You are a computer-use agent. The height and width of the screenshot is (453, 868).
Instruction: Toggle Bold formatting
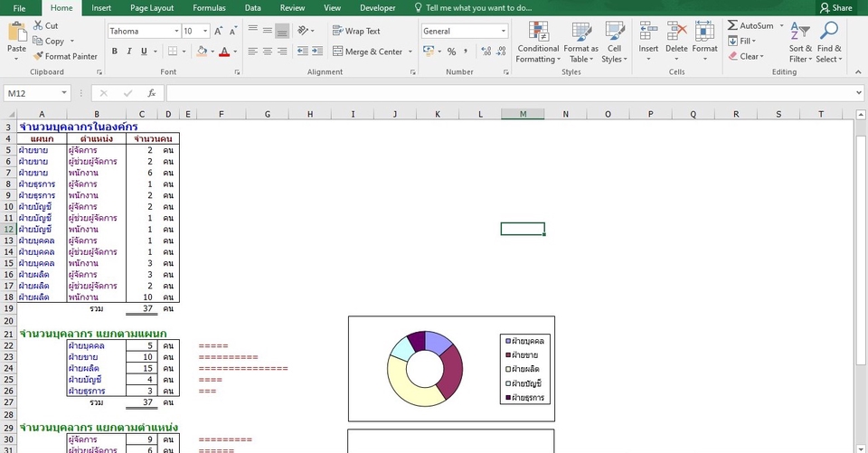point(115,52)
